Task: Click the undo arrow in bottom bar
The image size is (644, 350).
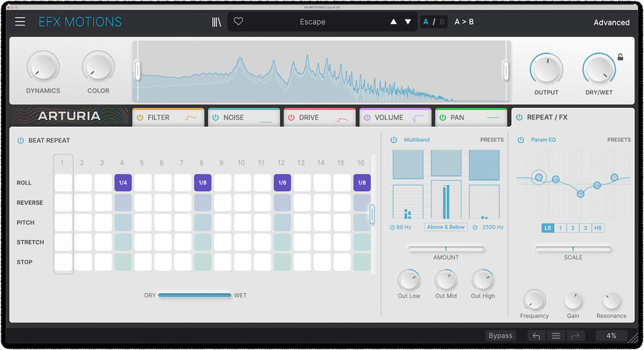Action: point(537,336)
